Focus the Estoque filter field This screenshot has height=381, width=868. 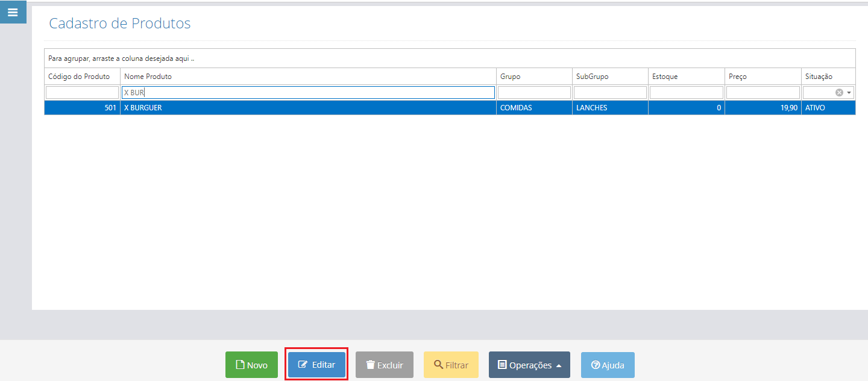(x=686, y=92)
